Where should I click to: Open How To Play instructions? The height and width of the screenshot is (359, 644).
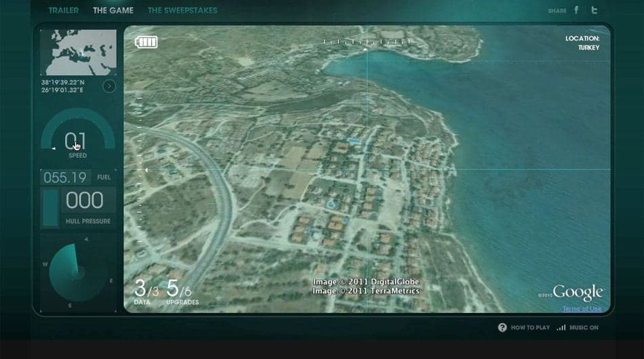(x=530, y=327)
